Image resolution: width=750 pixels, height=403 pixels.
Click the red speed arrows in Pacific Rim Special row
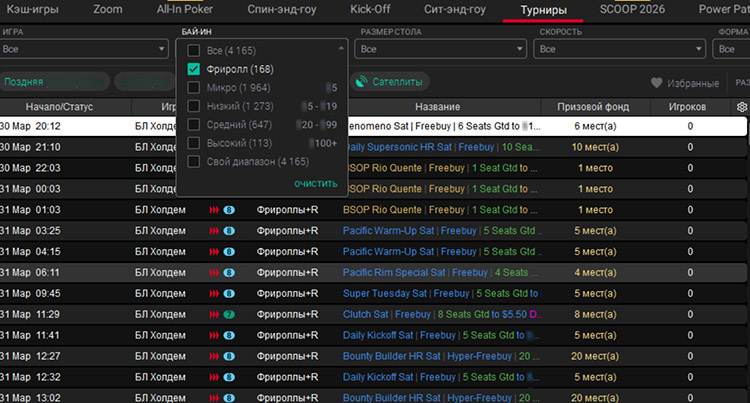coord(213,272)
